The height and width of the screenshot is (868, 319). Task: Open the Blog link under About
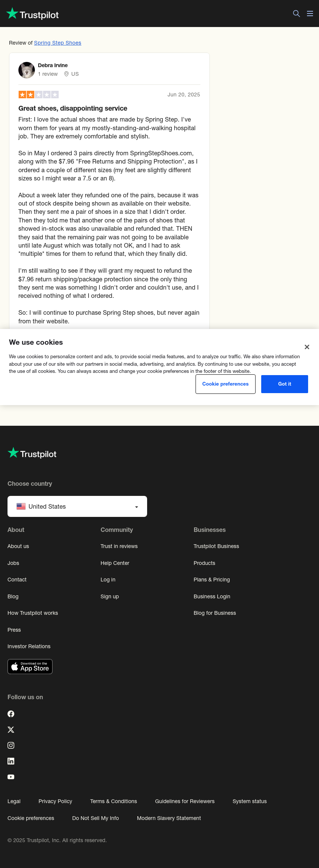(13, 596)
